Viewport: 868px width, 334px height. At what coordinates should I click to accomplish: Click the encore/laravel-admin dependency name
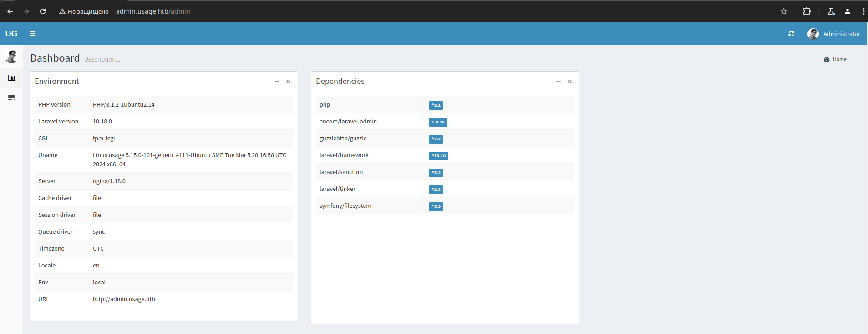(348, 121)
